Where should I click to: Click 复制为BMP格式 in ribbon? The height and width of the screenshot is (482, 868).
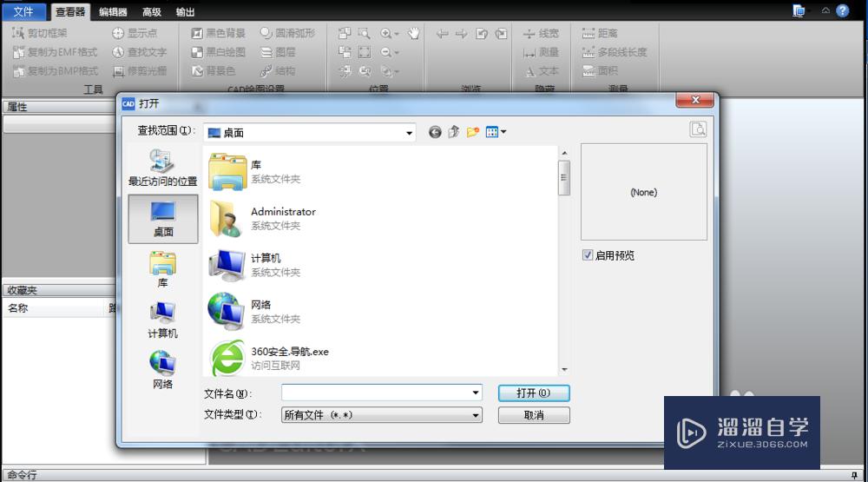tap(56, 71)
